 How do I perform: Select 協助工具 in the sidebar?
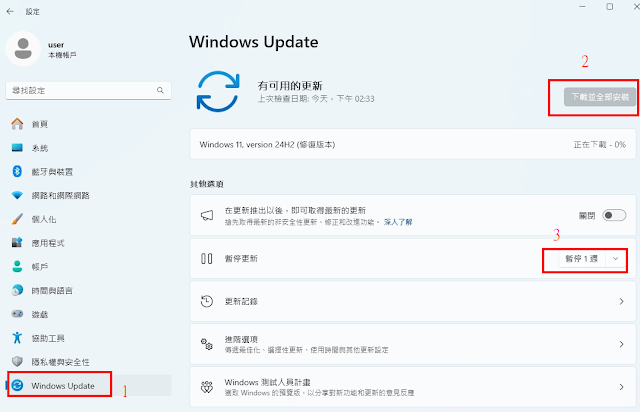[x=89, y=338]
